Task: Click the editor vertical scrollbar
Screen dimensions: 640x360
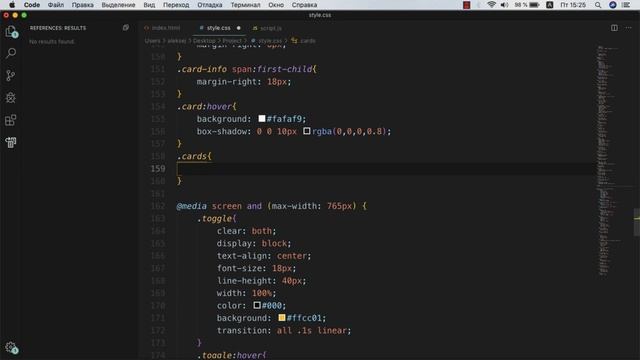Action: 636,222
